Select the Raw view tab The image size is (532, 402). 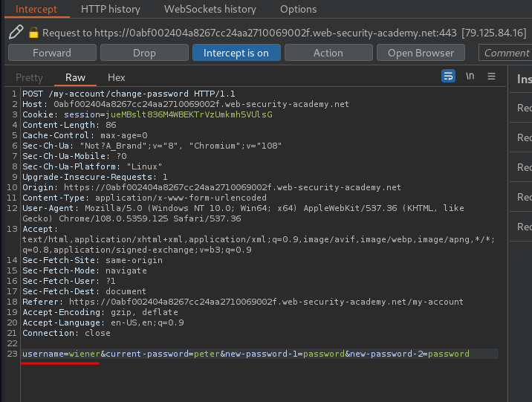[x=75, y=78]
